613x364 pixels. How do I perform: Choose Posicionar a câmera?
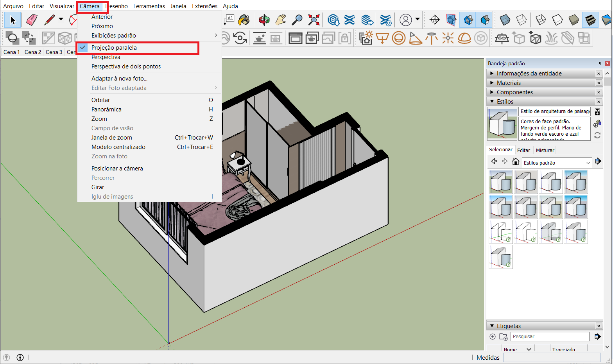tap(149, 169)
